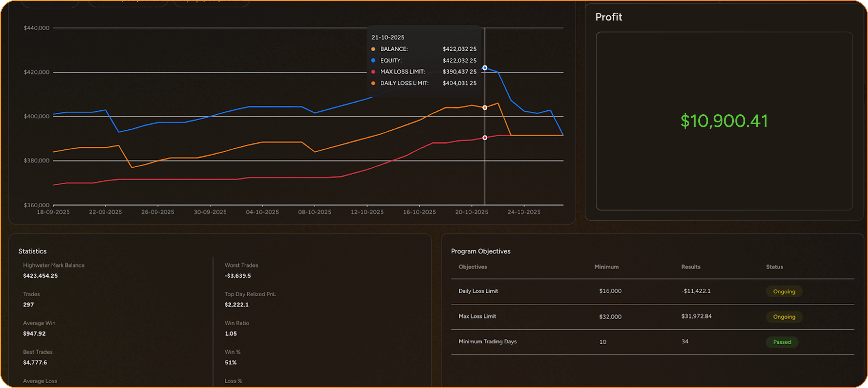The width and height of the screenshot is (868, 388).
Task: Click the Ongoing status for Max Loss Limit
Action: 784,317
